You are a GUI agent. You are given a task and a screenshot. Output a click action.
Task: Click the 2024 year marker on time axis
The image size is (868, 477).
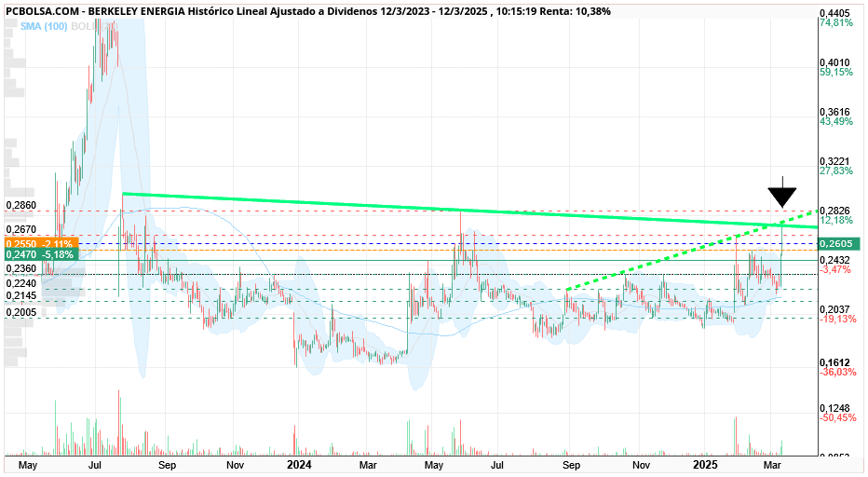click(x=299, y=464)
